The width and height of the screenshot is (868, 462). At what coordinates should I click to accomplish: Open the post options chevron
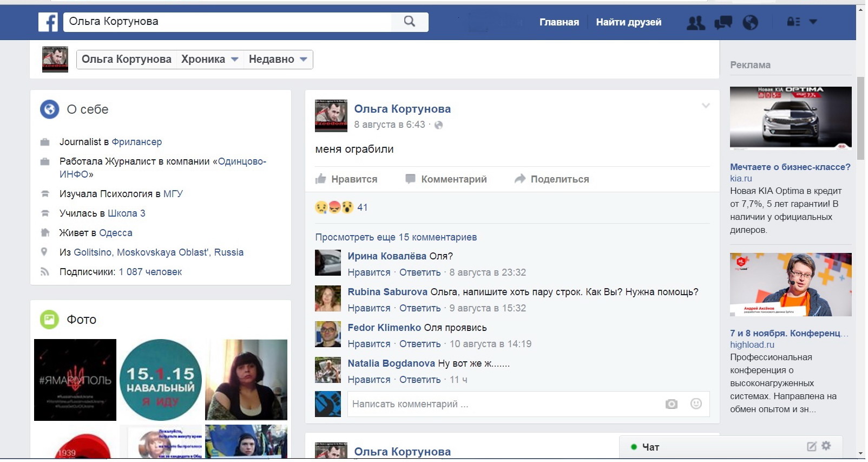click(705, 106)
